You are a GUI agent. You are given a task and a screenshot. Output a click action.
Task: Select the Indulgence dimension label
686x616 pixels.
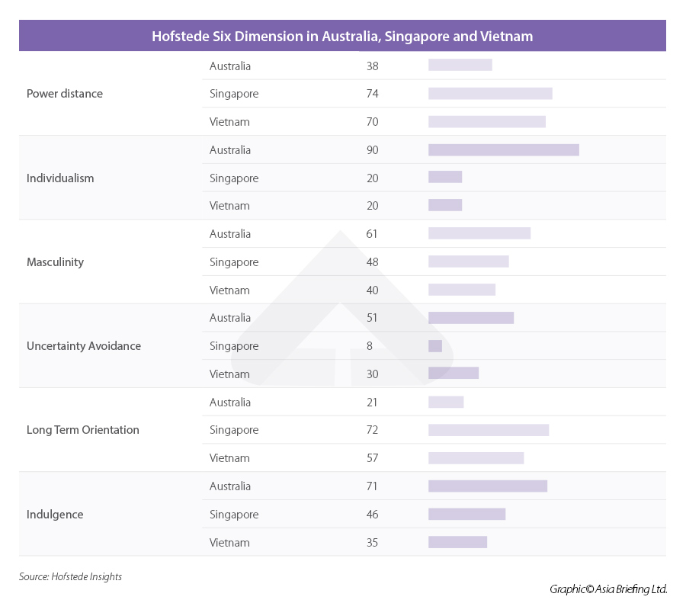55,515
